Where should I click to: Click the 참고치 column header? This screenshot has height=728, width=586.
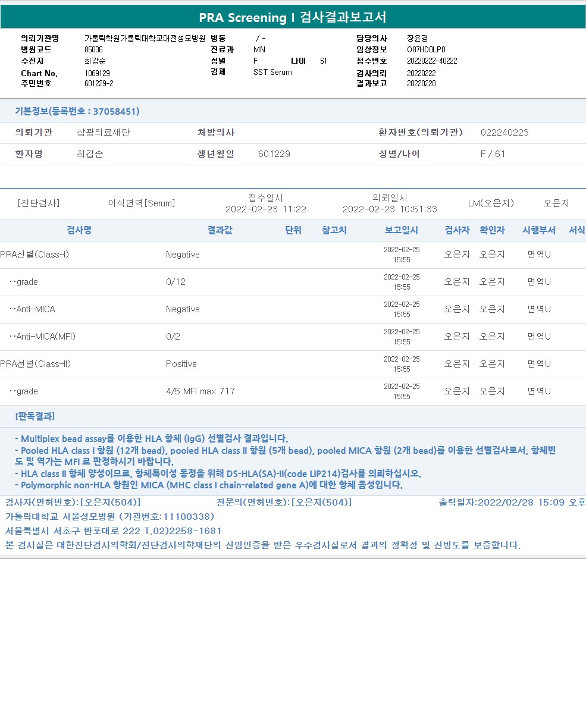334,230
